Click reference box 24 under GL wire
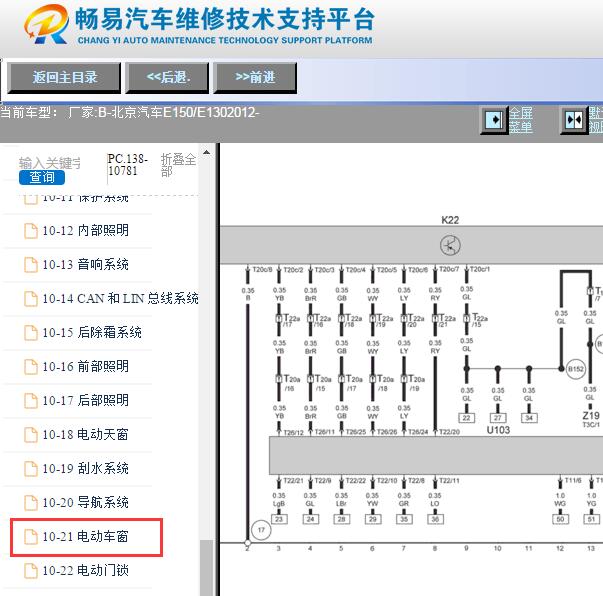This screenshot has height=596, width=603. tap(310, 519)
